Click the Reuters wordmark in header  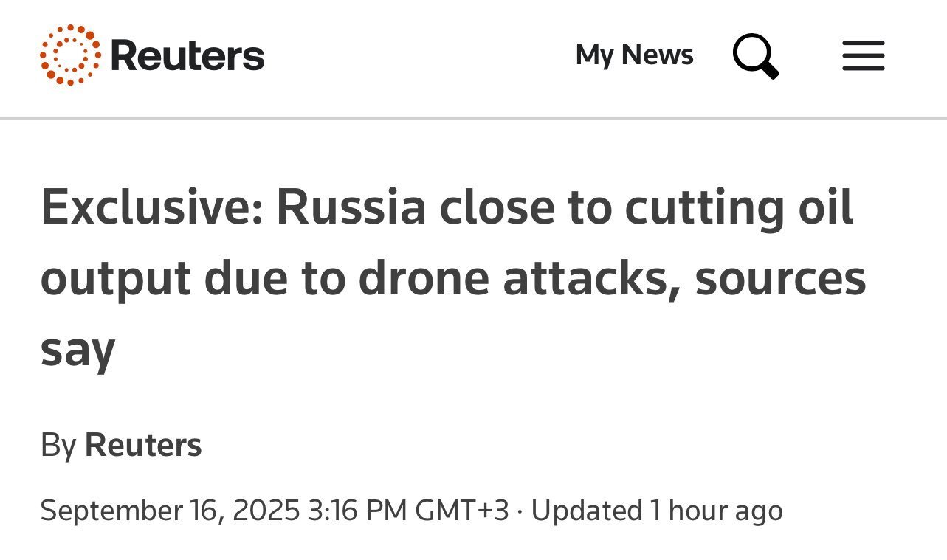(187, 56)
